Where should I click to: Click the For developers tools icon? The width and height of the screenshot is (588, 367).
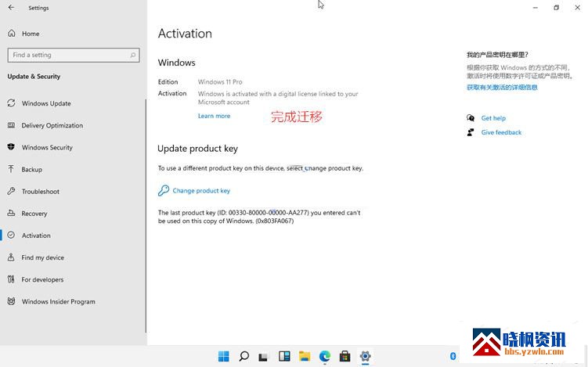[x=11, y=279]
